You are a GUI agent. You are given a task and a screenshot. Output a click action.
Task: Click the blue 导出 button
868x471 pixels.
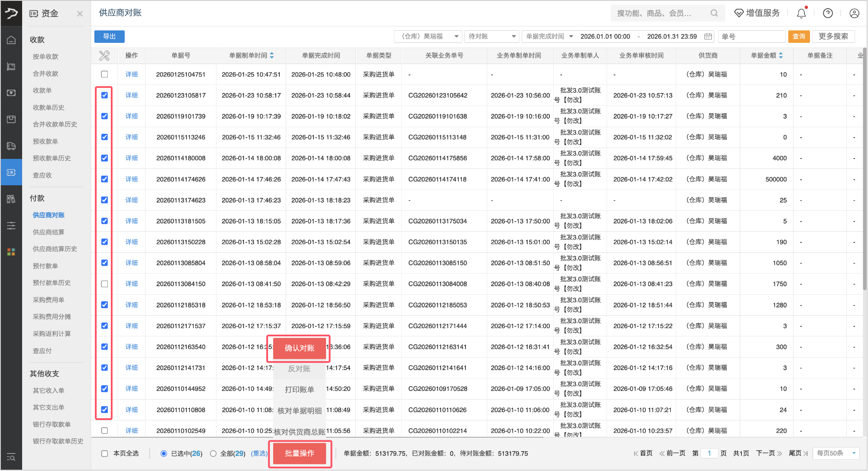click(x=109, y=36)
